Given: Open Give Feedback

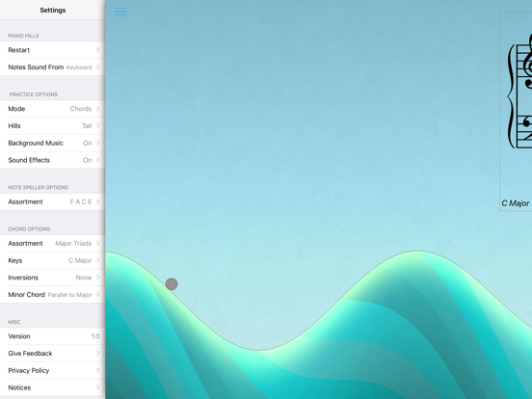Looking at the screenshot, I should [x=53, y=353].
